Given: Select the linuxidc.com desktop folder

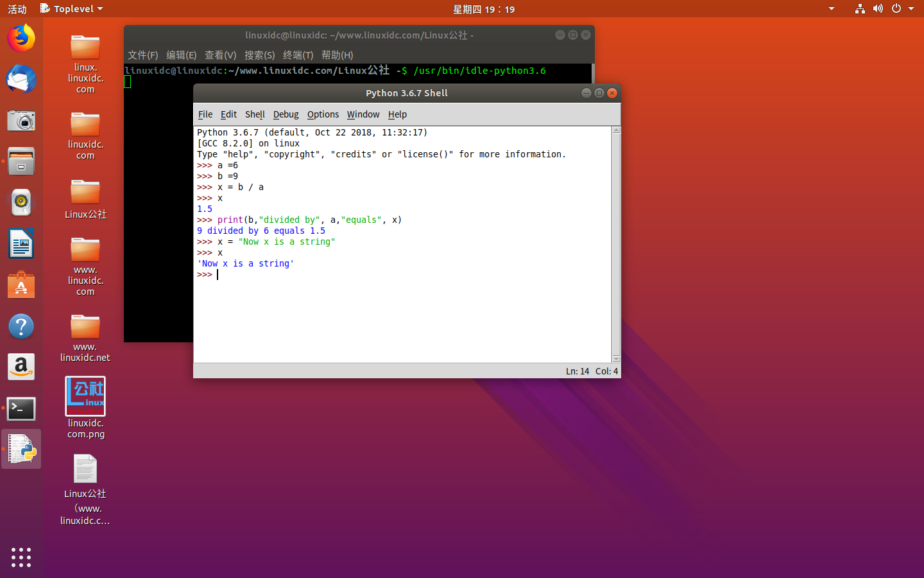Looking at the screenshot, I should pos(85,136).
